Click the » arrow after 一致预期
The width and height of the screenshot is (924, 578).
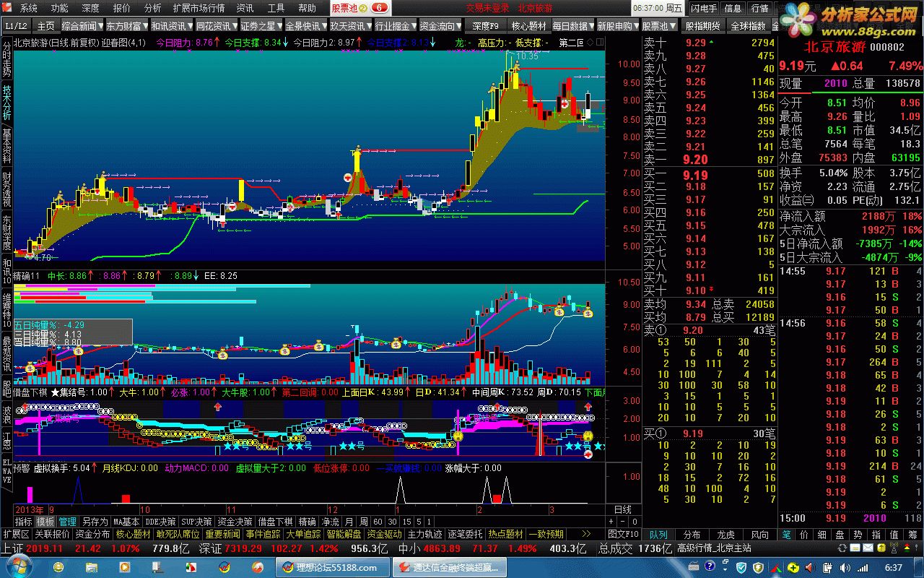(586, 534)
